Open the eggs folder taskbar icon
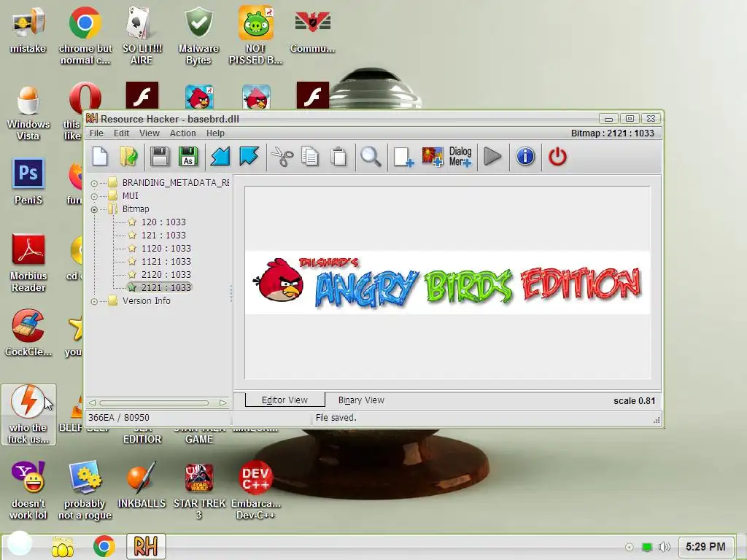This screenshot has height=560, width=747. (63, 547)
